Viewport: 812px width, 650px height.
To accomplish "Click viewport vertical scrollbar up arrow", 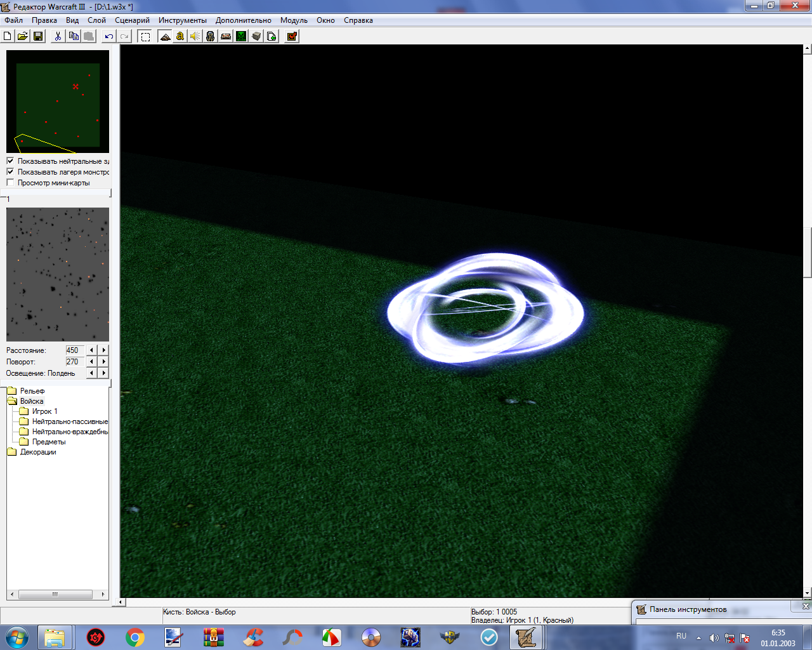I will [x=808, y=49].
